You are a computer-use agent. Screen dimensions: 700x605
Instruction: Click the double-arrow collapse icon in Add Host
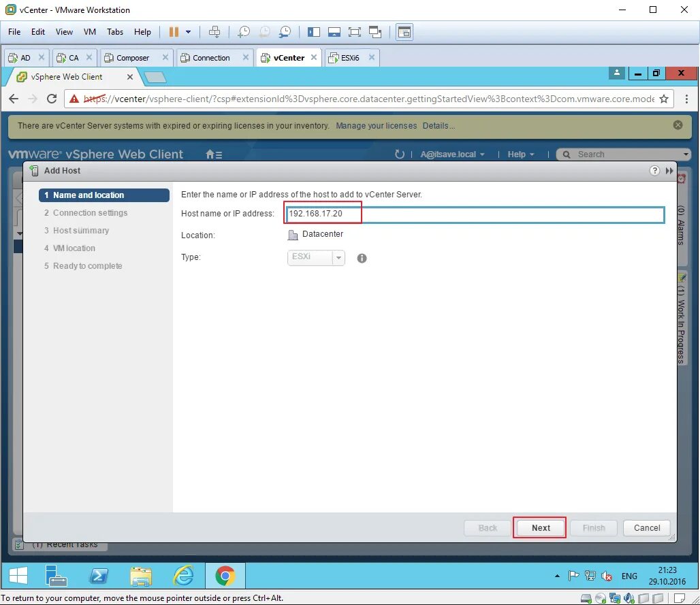pyautogui.click(x=669, y=171)
